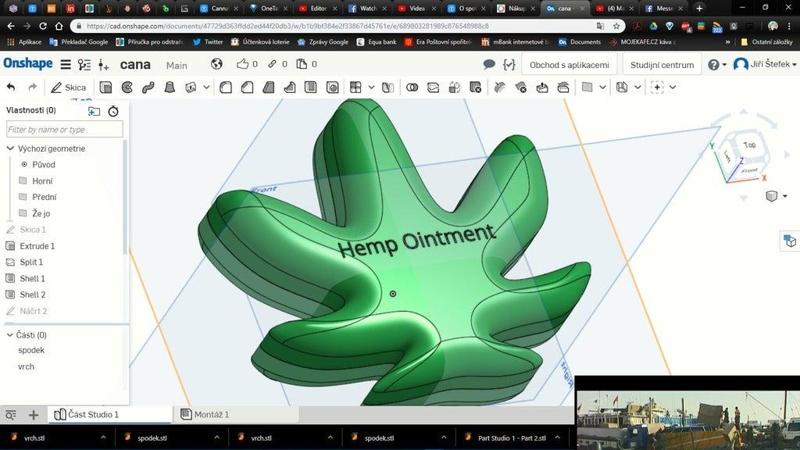Select the Shell tool in toolbar
Image resolution: width=800 pixels, height=450 pixels.
coord(311,87)
